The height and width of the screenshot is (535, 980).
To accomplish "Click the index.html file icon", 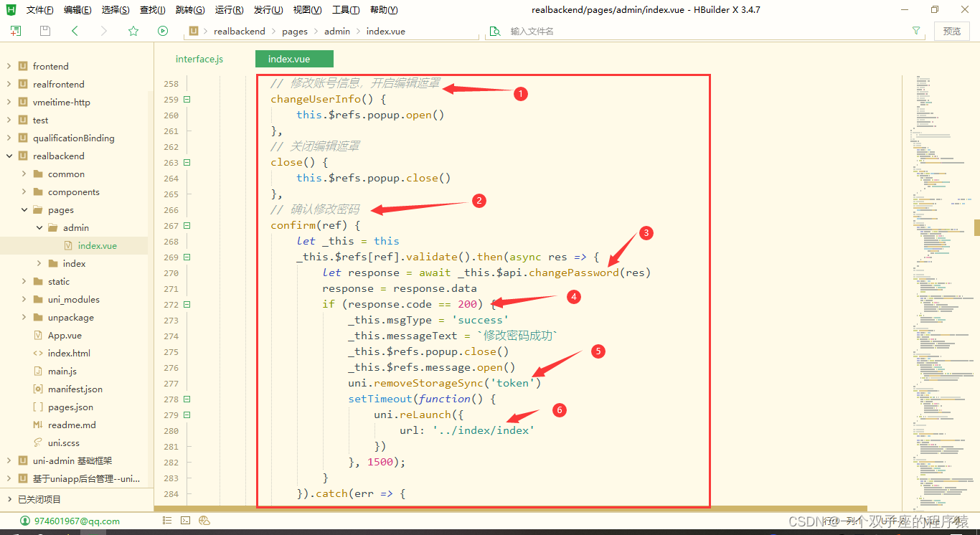I will click(x=38, y=353).
